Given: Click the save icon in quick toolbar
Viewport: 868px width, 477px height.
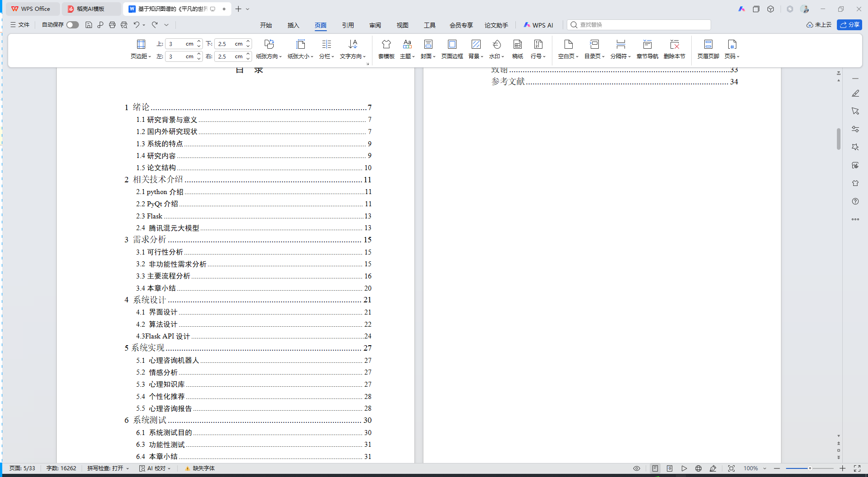Looking at the screenshot, I should tap(89, 25).
